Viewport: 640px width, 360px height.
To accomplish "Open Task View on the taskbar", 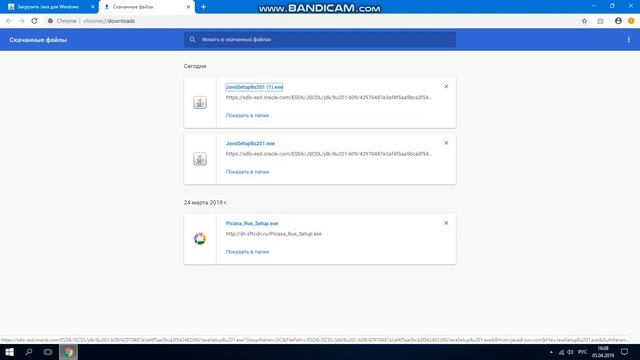I will pos(48,352).
